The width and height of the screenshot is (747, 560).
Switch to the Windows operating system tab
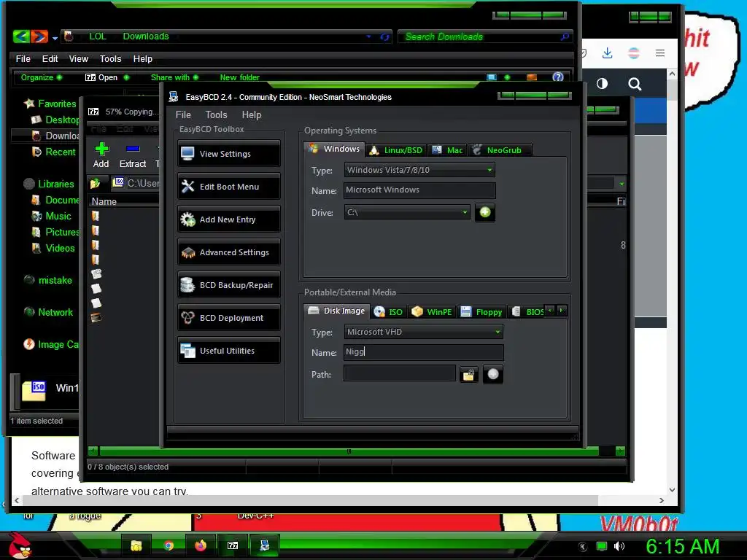click(x=334, y=149)
